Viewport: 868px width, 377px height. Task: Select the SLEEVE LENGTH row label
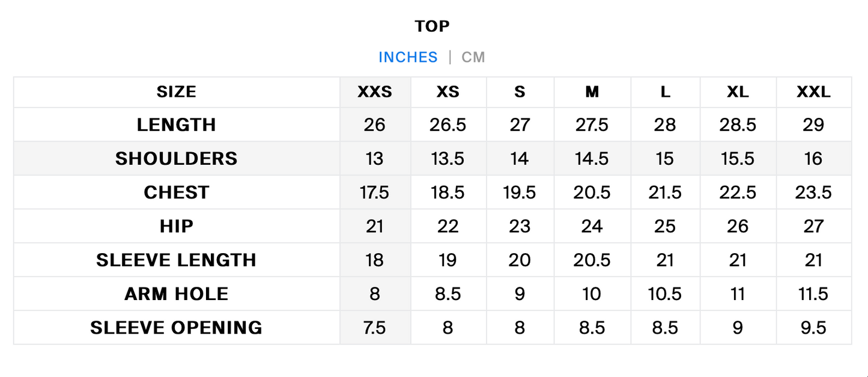177,260
